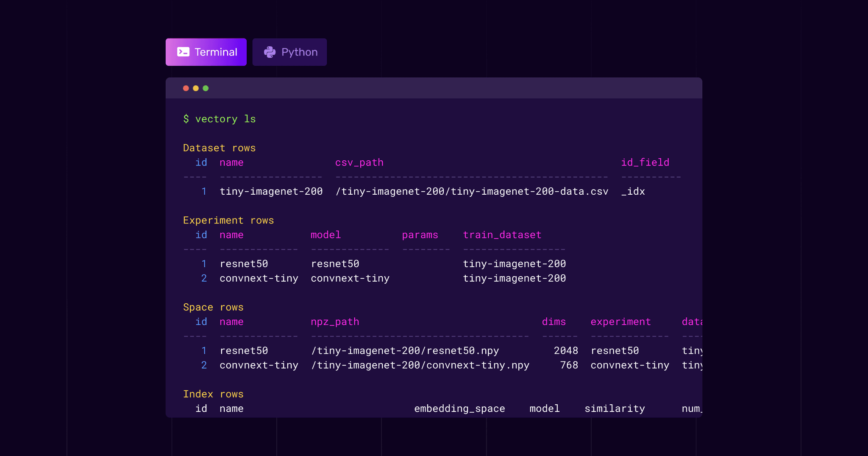This screenshot has width=868, height=456.
Task: Switch to the Terminal tab
Action: point(206,52)
